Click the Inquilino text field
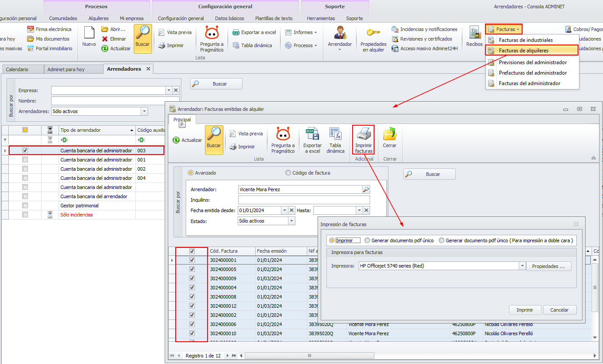The image size is (603, 364). [x=304, y=200]
